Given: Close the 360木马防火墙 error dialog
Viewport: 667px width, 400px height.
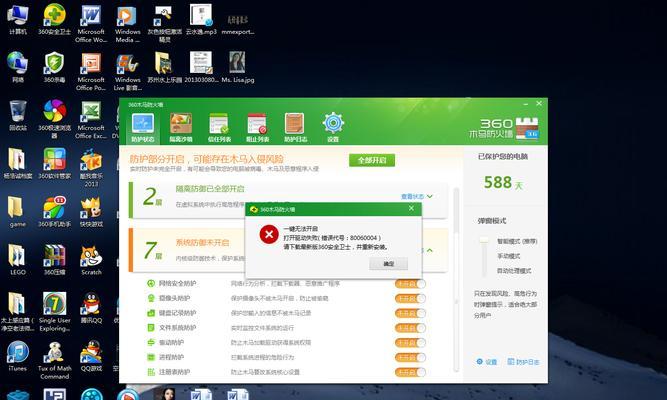Looking at the screenshot, I should [411, 208].
